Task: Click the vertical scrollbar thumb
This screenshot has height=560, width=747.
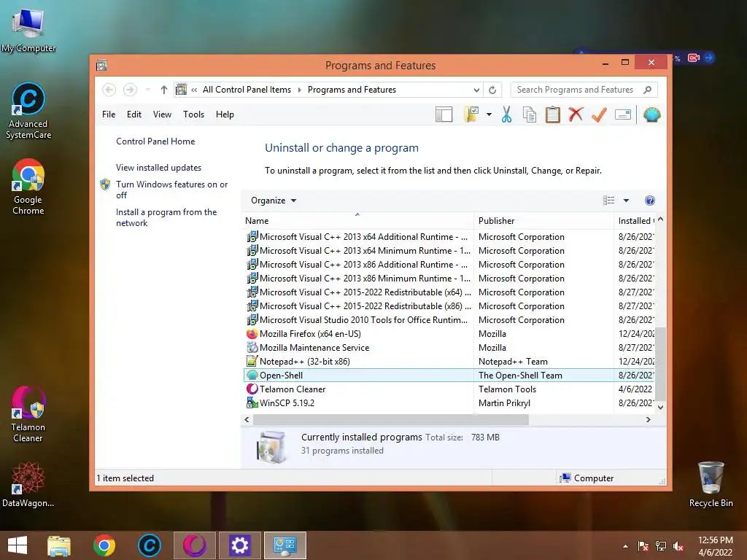Action: point(660,364)
